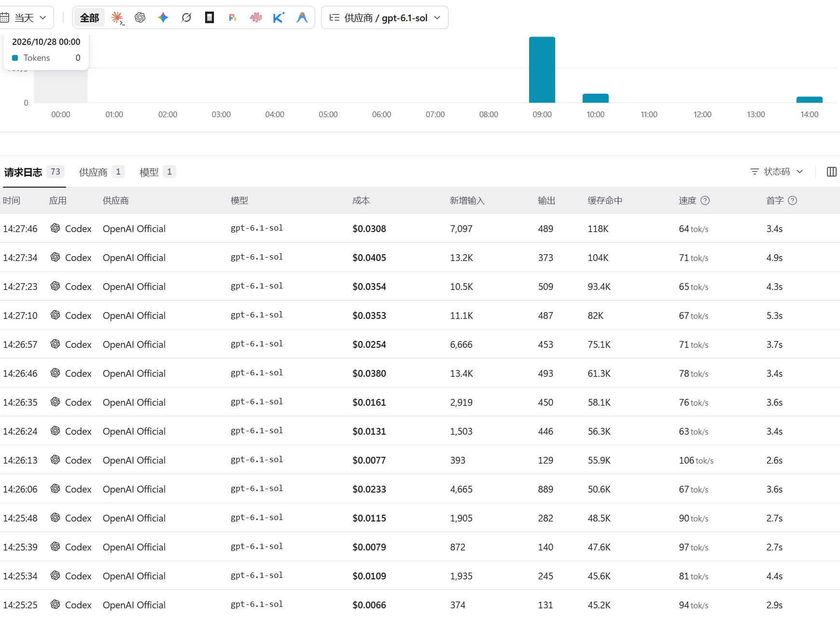Click the Codex icon in the 14:26:13 row
This screenshot has width=840, height=617.
(56, 460)
